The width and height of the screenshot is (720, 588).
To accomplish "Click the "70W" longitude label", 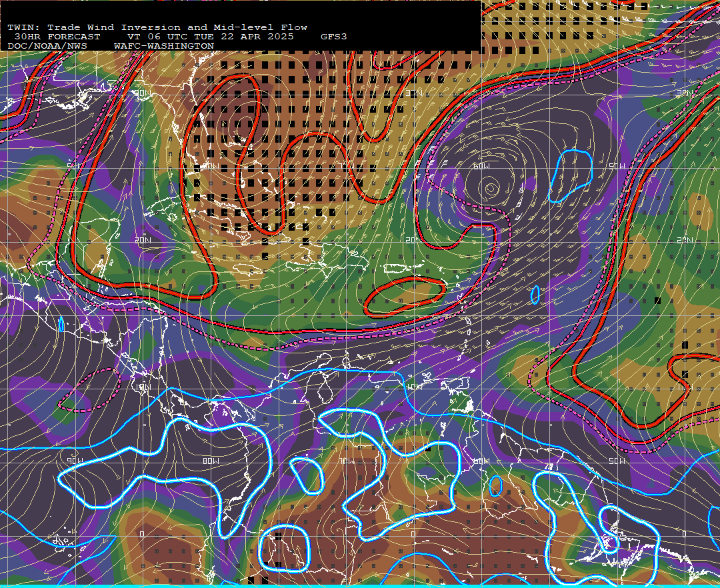I will (347, 461).
